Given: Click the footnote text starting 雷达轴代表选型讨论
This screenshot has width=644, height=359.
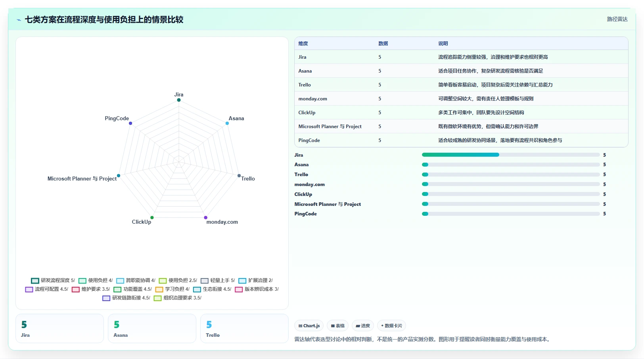Looking at the screenshot, I should coord(423,340).
